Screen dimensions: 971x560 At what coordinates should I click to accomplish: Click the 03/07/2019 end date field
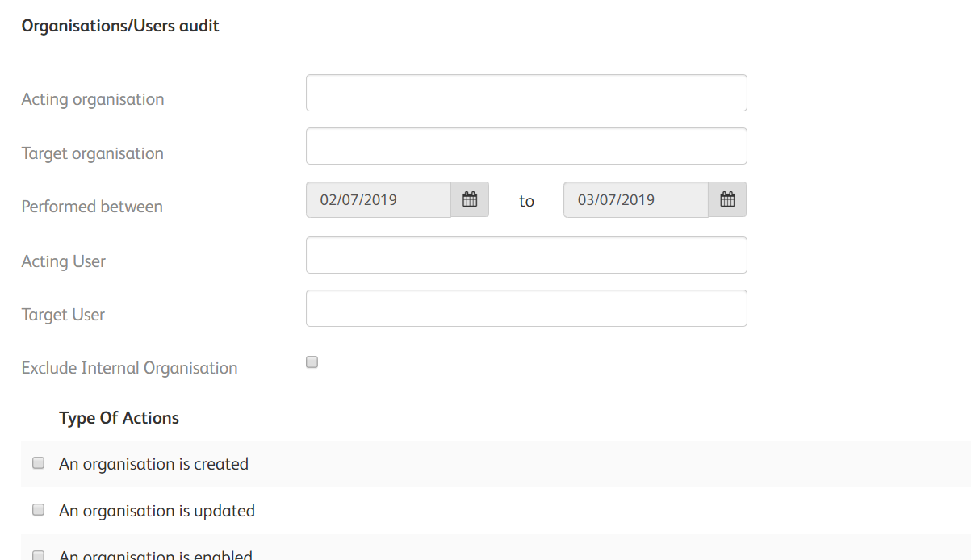coord(636,200)
